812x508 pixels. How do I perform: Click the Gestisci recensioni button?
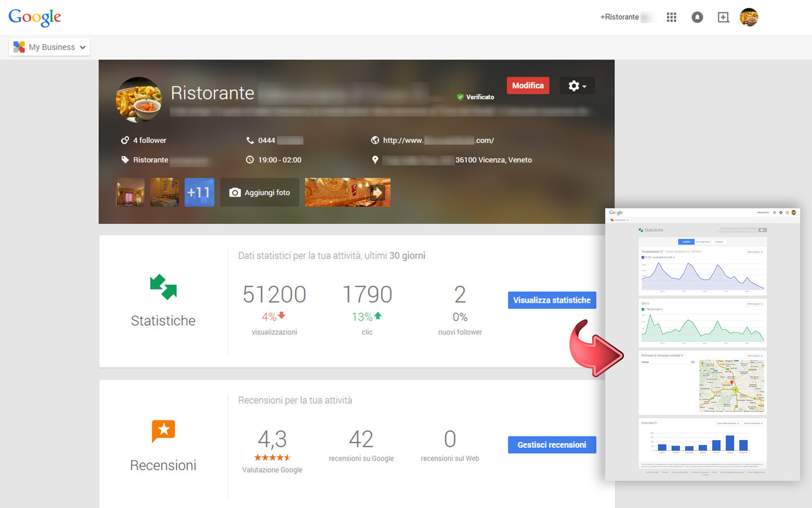[x=552, y=445]
